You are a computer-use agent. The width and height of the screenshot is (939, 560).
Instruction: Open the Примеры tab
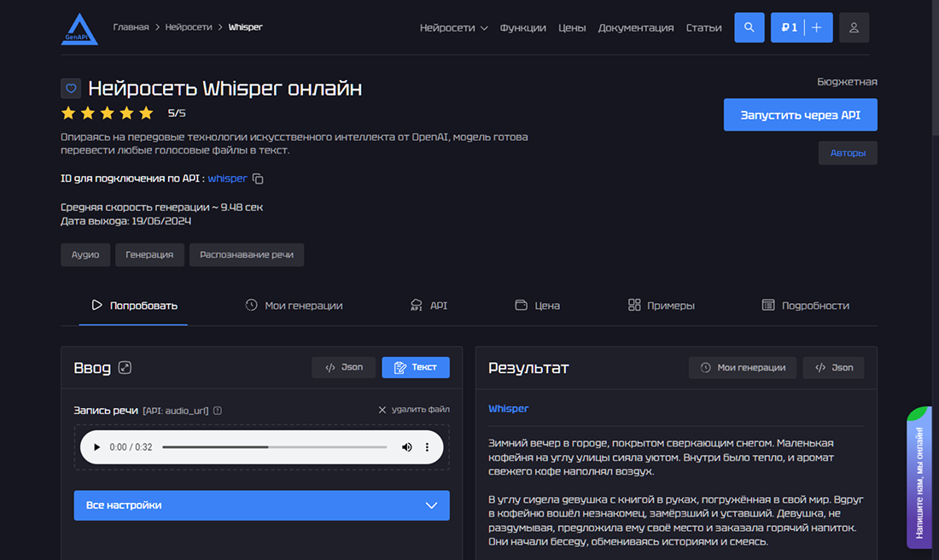[662, 305]
